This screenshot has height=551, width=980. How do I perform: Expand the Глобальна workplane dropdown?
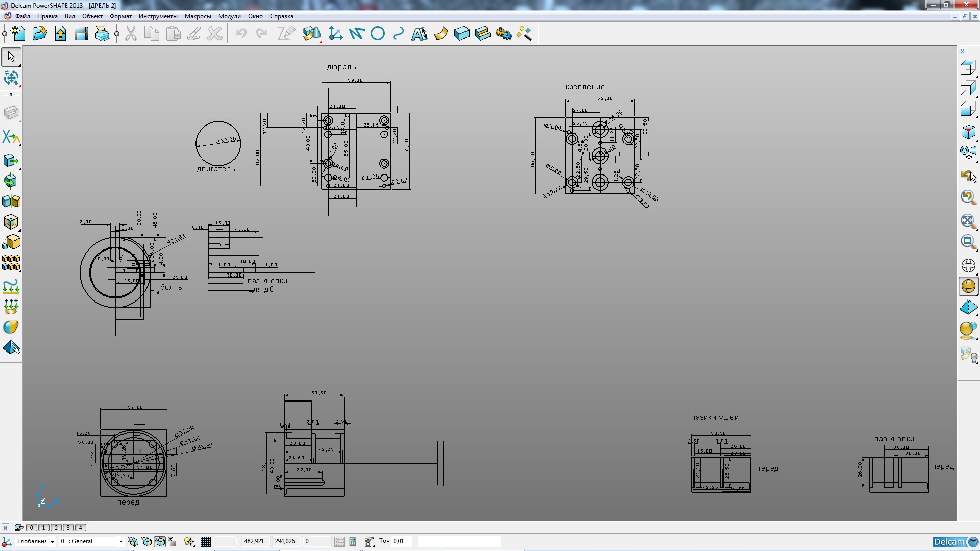point(52,542)
